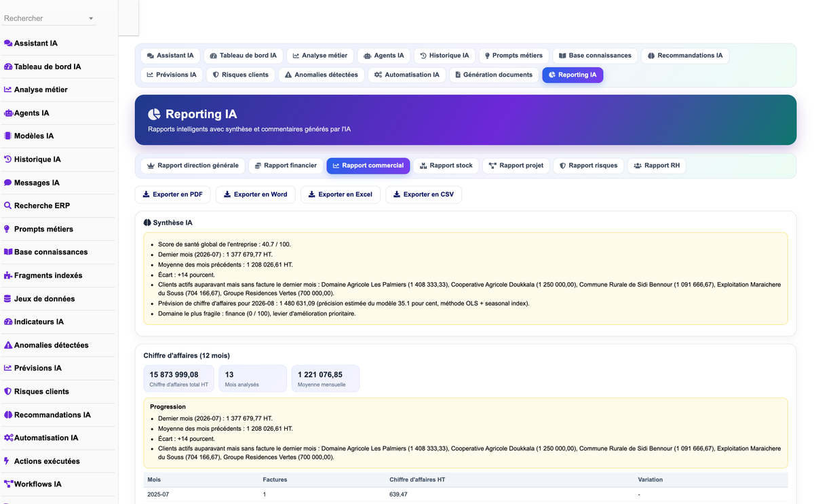
Task: Open the Tableau de bord IA top tab
Action: [244, 56]
